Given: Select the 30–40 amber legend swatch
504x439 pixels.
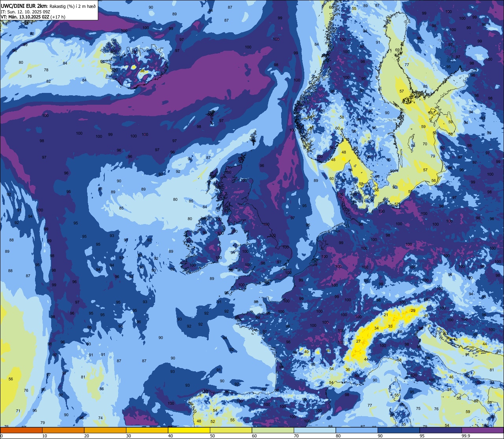Looking at the screenshot, I should pos(147,430).
